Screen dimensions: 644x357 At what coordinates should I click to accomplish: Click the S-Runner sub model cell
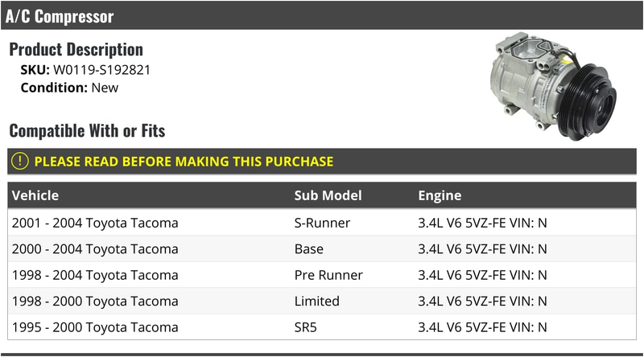[322, 223]
